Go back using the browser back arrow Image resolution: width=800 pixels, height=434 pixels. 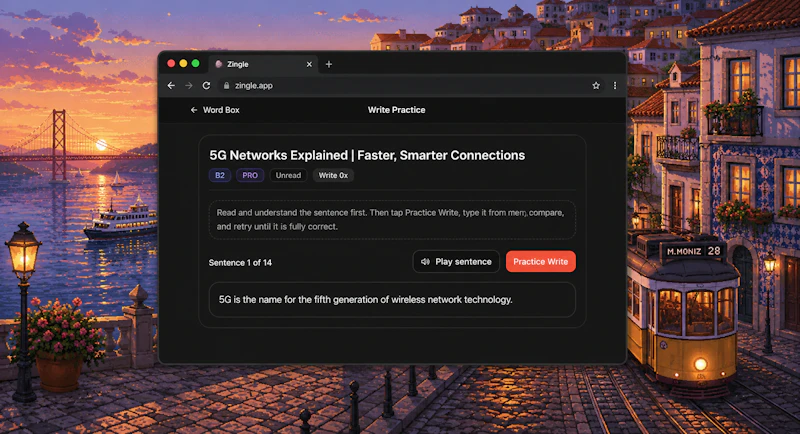point(171,86)
